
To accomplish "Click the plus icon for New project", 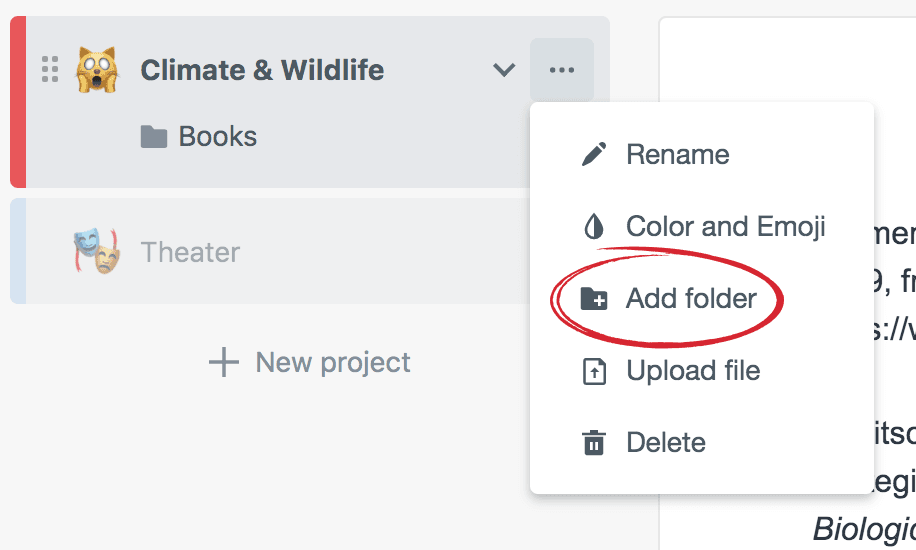I will (x=223, y=362).
